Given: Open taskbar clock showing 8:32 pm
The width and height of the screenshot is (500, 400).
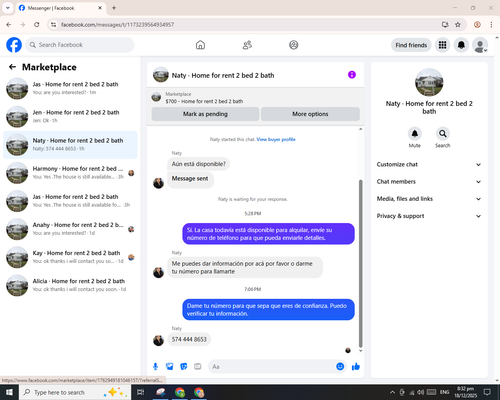Looking at the screenshot, I should [465, 392].
